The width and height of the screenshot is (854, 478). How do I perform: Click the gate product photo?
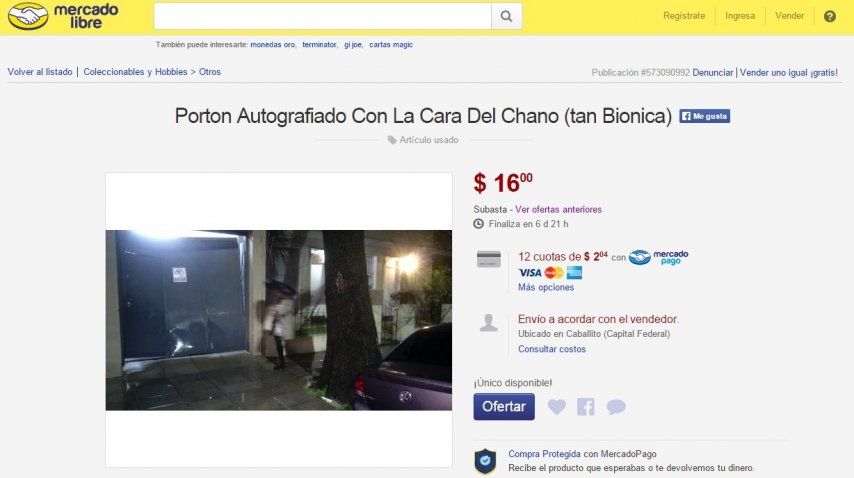279,320
